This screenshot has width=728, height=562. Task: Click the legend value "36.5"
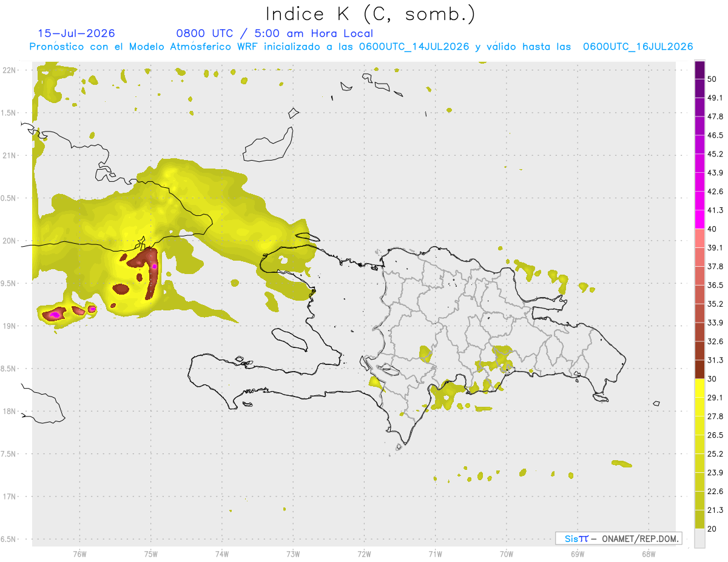715,286
